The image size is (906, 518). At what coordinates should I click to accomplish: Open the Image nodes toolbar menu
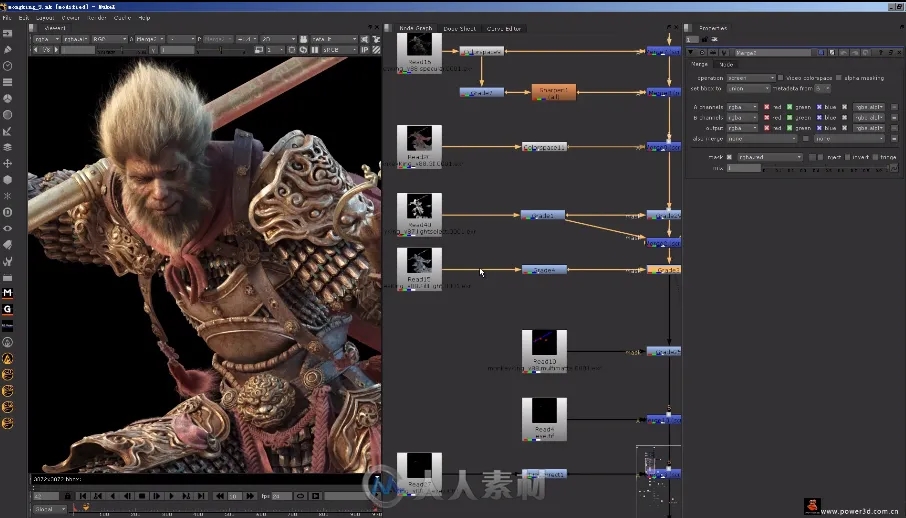tap(8, 34)
